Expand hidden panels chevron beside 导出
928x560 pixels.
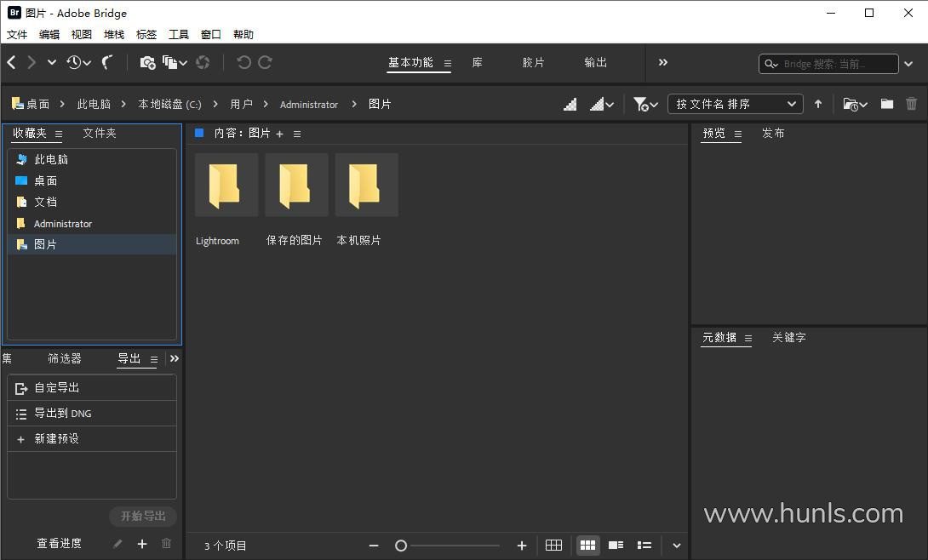coord(174,358)
